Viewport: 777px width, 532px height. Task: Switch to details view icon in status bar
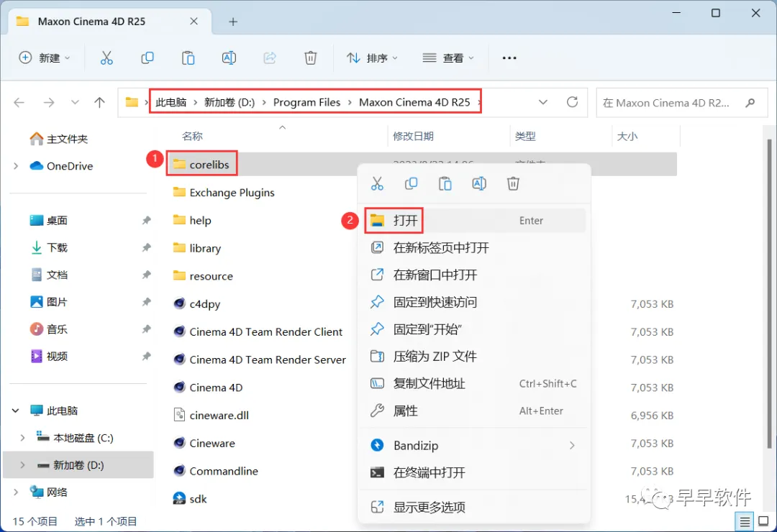pos(745,522)
